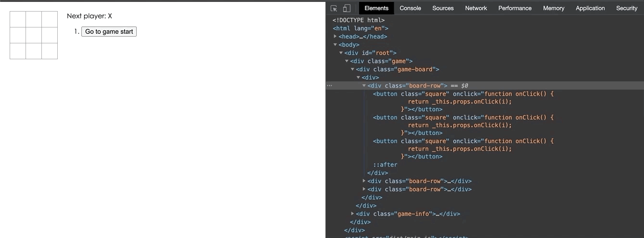
Task: Expand the third board-row div
Action: 364,189
